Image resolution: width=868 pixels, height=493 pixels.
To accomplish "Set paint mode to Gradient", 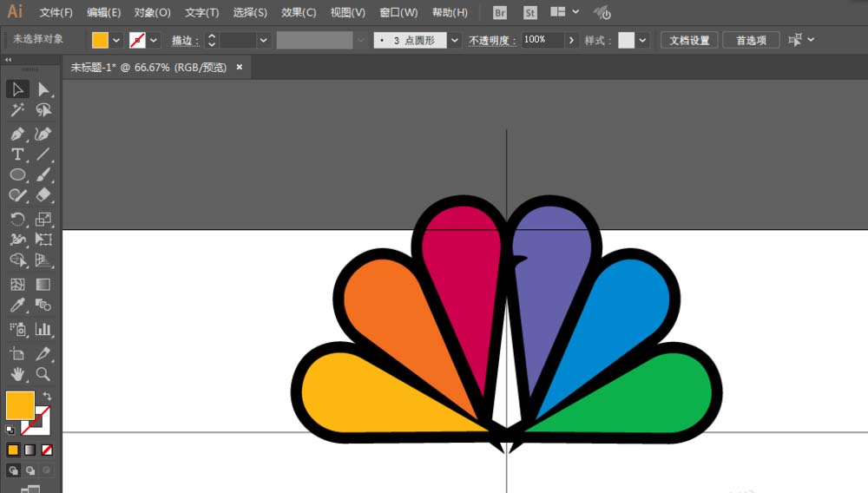I will point(30,450).
